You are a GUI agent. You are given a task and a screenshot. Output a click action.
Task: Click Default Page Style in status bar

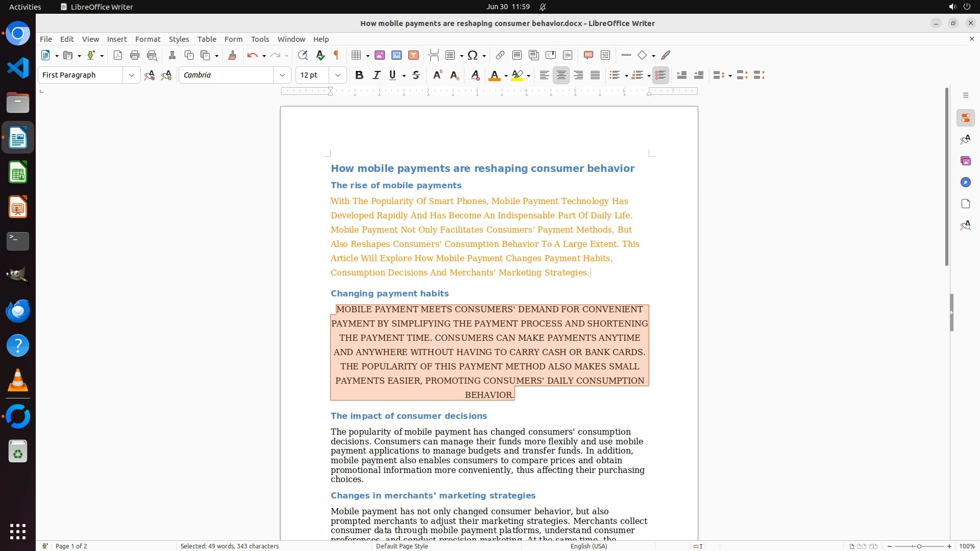point(402,546)
